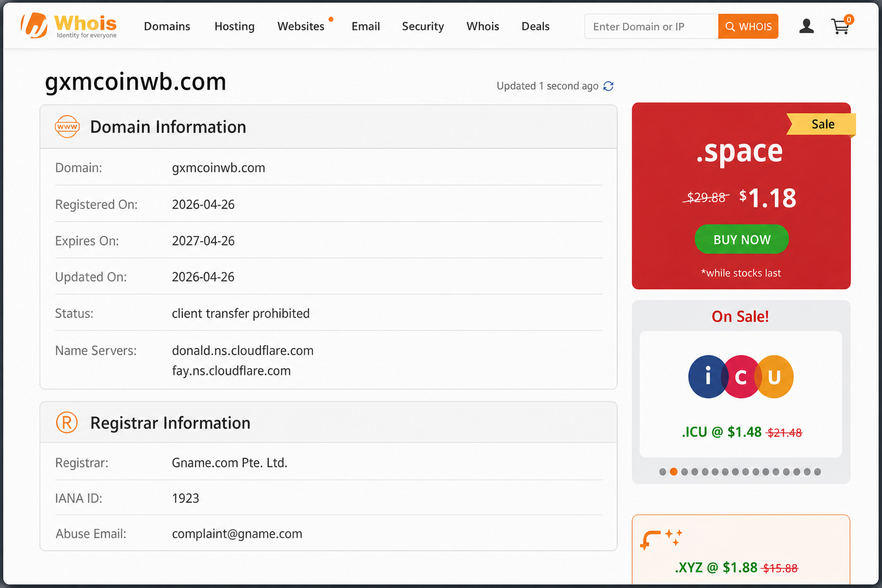This screenshot has height=588, width=882.
Task: Click the ICU circles logo
Action: [741, 377]
